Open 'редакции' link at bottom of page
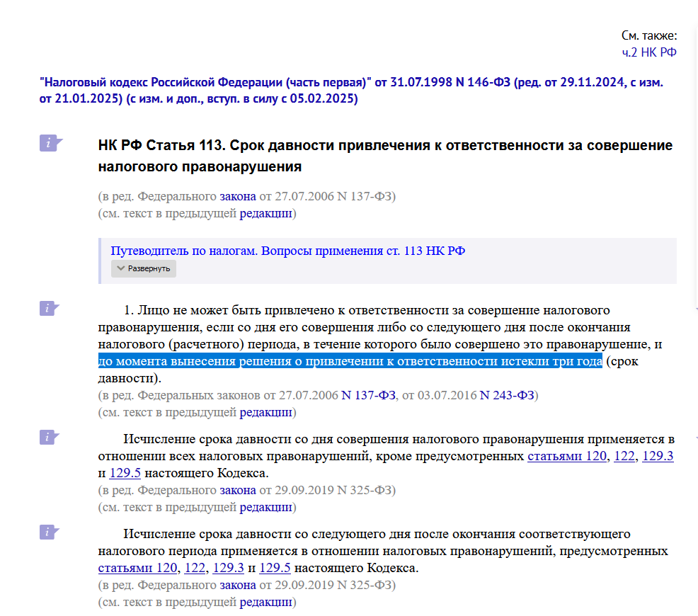Screen dimensions: 698x616 265,602
